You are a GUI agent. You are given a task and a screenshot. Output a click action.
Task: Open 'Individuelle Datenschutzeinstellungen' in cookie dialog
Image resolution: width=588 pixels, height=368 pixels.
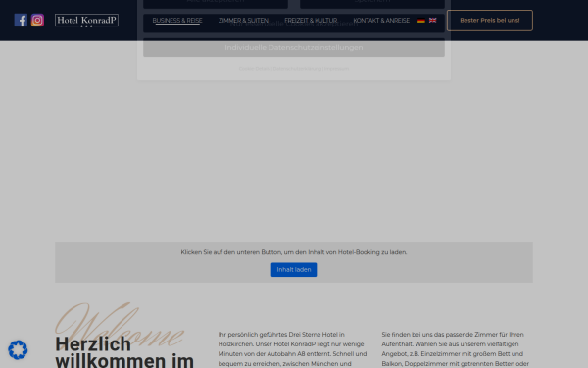click(294, 48)
